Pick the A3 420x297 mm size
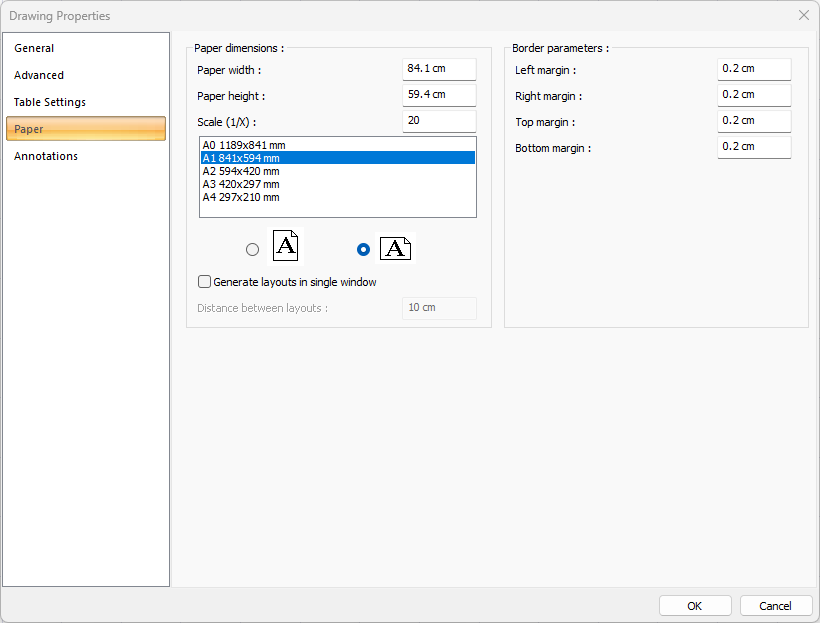Image resolution: width=820 pixels, height=623 pixels. pyautogui.click(x=241, y=184)
